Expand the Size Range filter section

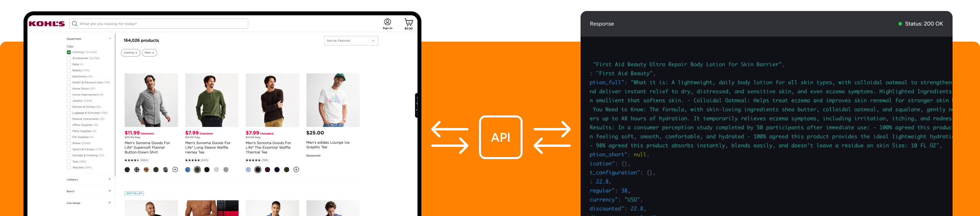coord(109,203)
